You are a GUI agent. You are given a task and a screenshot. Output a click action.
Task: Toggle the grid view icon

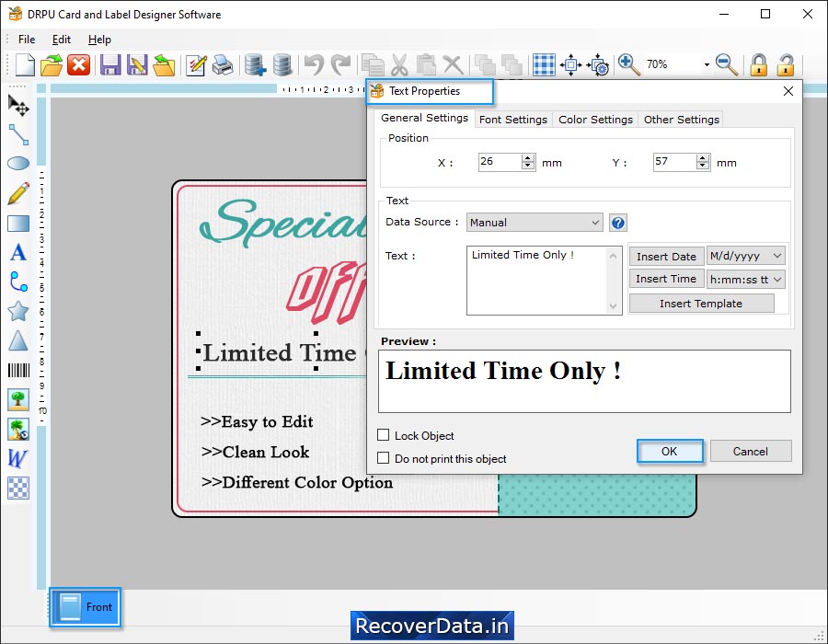(x=544, y=65)
